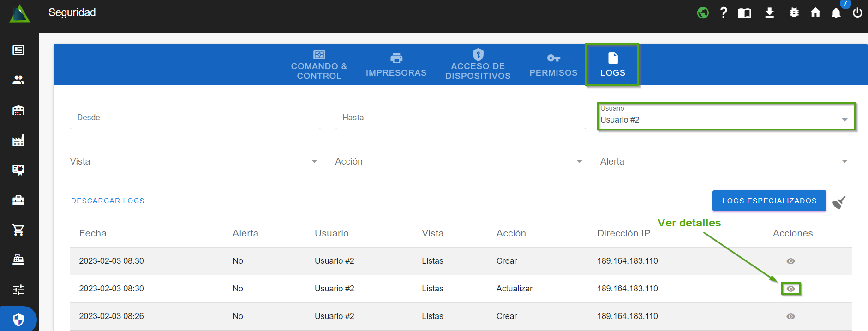Click the Descargar Logs link
The height and width of the screenshot is (331, 868).
click(x=108, y=201)
